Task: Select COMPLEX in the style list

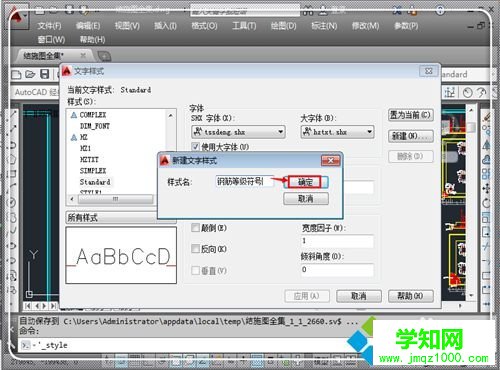Action: point(93,115)
